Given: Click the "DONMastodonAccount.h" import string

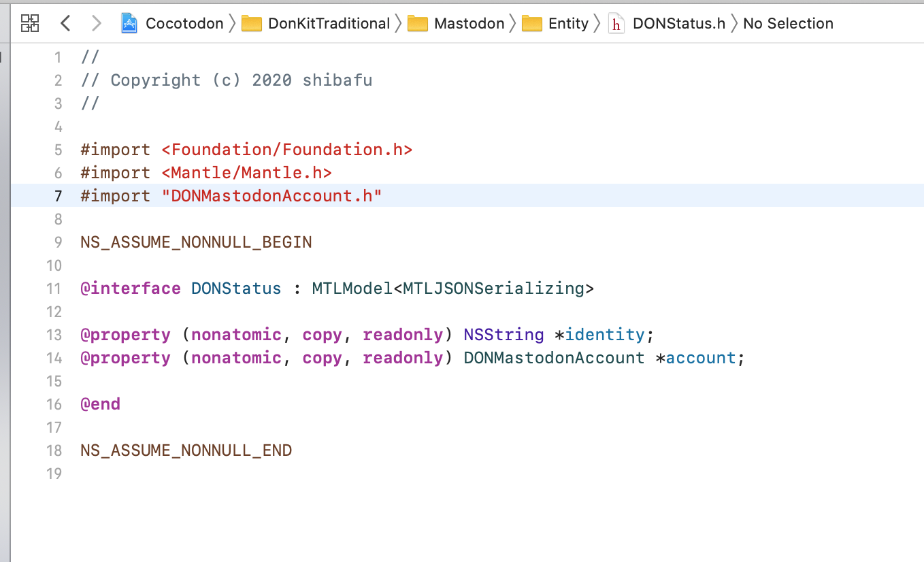Looking at the screenshot, I should click(x=271, y=196).
